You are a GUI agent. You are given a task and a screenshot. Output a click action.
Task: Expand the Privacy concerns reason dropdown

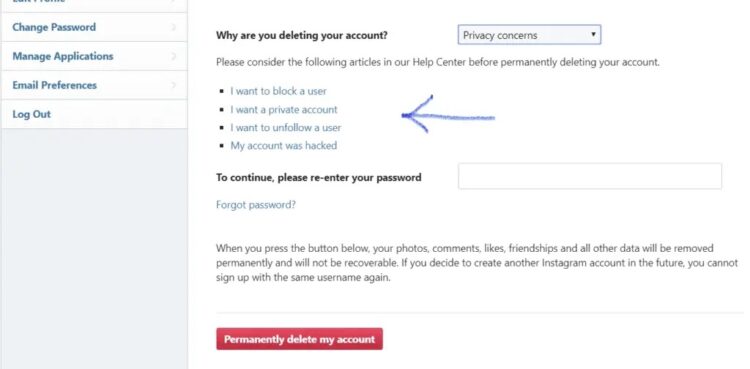pos(529,35)
